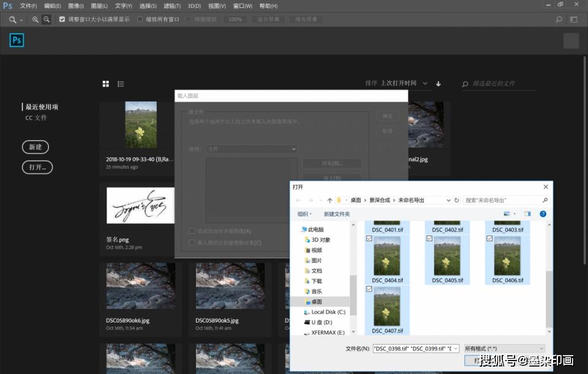This screenshot has width=588, height=374.
Task: Click the refresh icon beside the address bar
Action: [457, 200]
